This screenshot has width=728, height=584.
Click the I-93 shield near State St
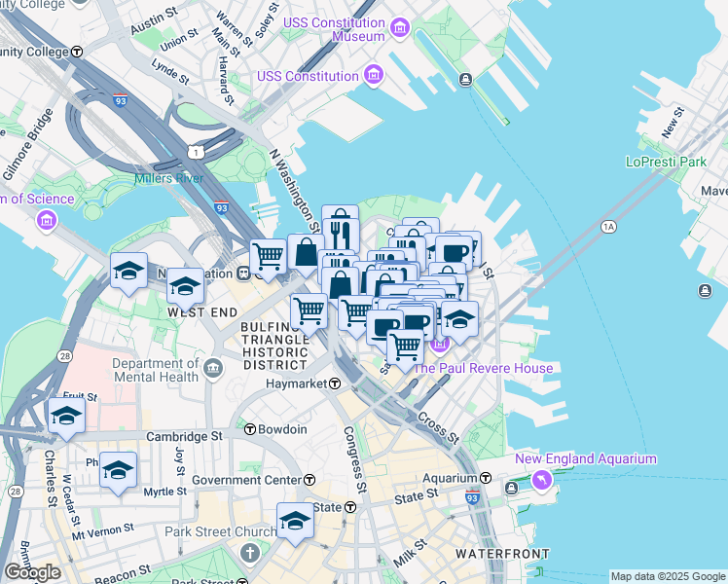tap(472, 497)
